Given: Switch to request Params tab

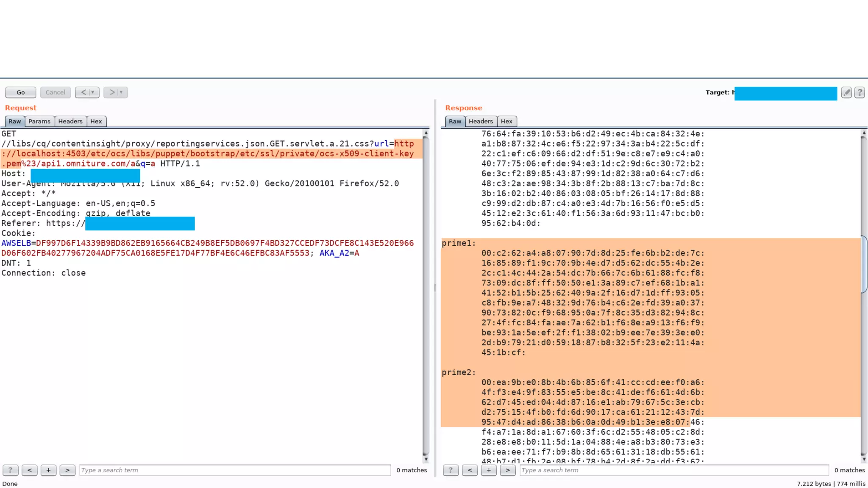Looking at the screenshot, I should (x=39, y=122).
